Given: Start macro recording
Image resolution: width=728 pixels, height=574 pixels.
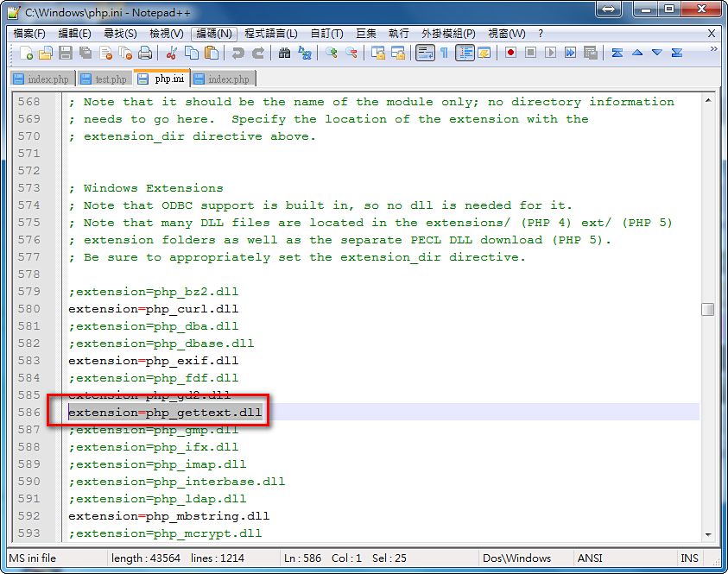Looking at the screenshot, I should pyautogui.click(x=510, y=53).
